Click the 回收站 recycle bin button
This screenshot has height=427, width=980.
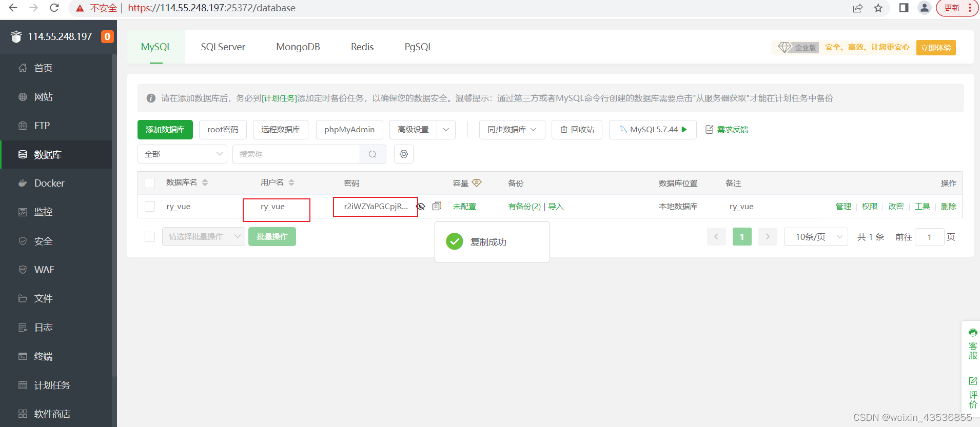tap(577, 130)
